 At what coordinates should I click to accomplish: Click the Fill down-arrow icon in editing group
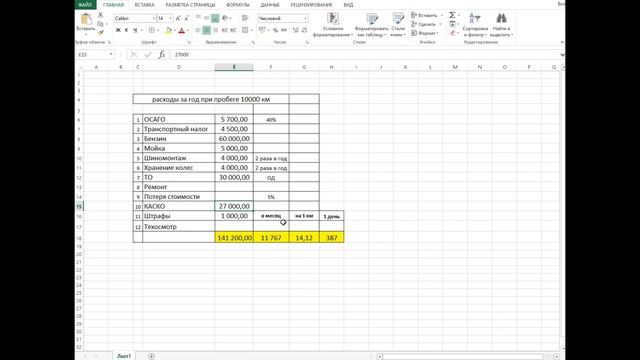452,24
